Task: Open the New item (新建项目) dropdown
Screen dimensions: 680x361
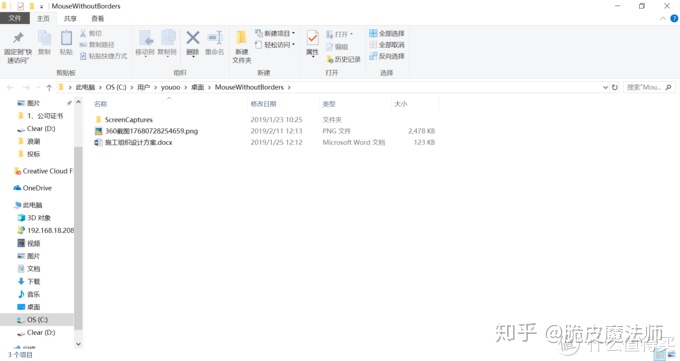Action: [275, 33]
